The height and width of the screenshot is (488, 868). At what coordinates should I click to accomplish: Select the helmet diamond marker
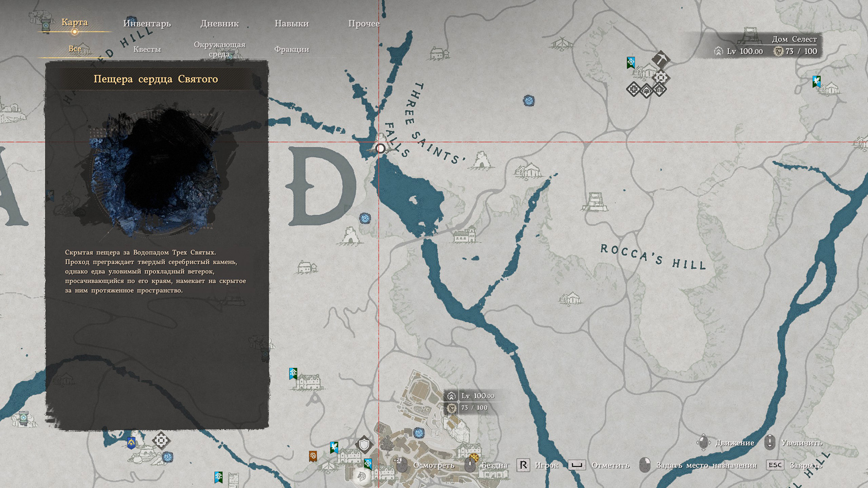click(x=646, y=91)
